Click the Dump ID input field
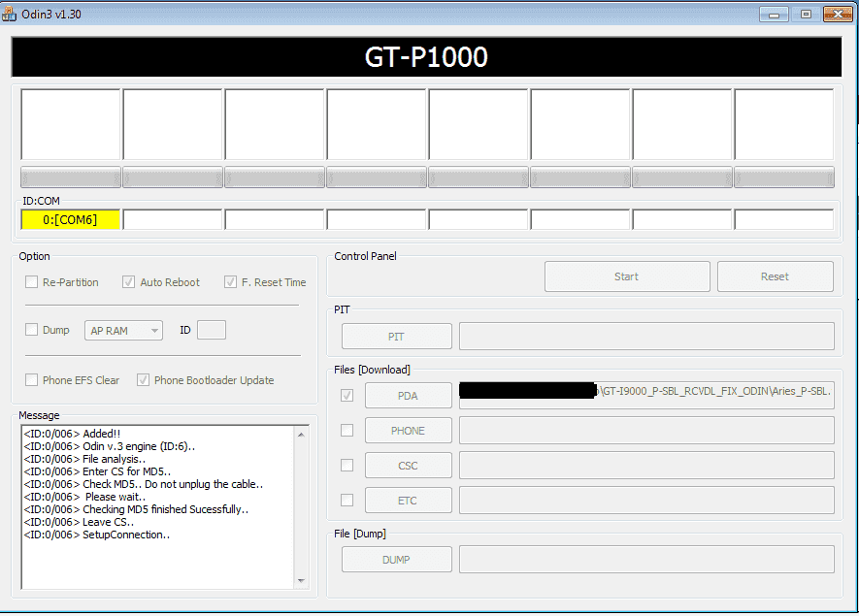This screenshot has height=616, width=859. 212,330
